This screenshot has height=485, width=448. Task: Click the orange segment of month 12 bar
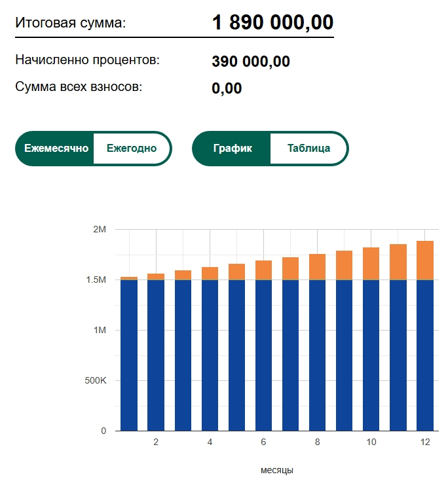point(425,260)
